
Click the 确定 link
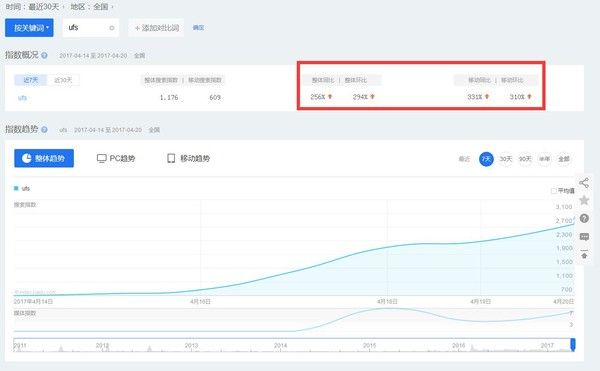pyautogui.click(x=198, y=28)
